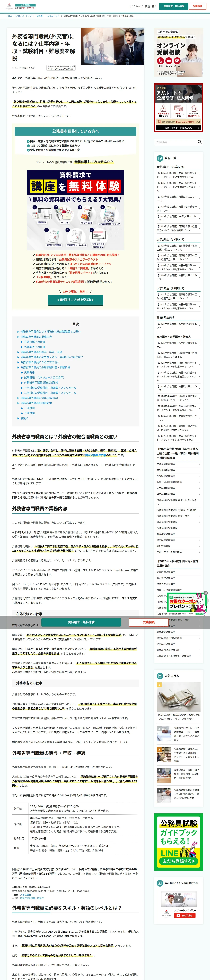Focus the 記事を検索 search field
Image resolution: width=210 pixels, height=980 pixels.
[x=175, y=142]
